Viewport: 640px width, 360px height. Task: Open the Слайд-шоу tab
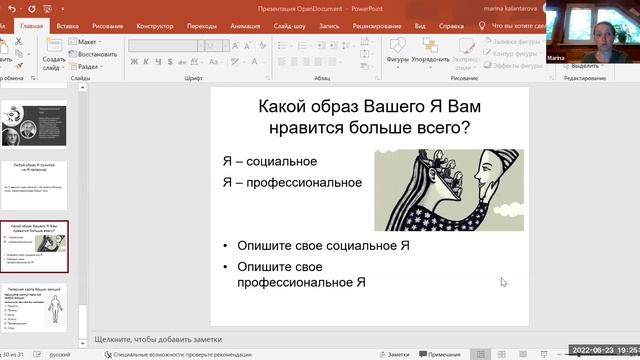pos(289,26)
